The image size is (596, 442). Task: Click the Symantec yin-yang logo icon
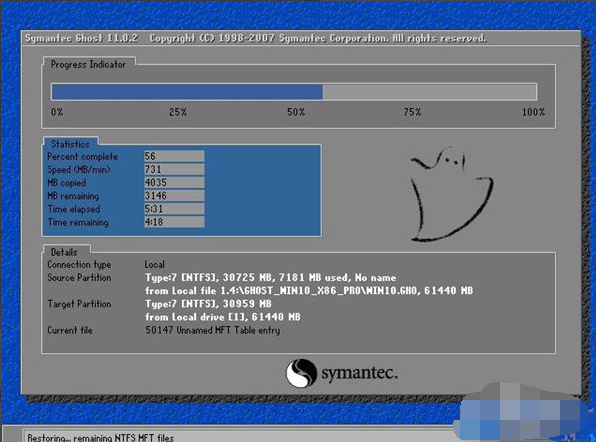point(301,373)
